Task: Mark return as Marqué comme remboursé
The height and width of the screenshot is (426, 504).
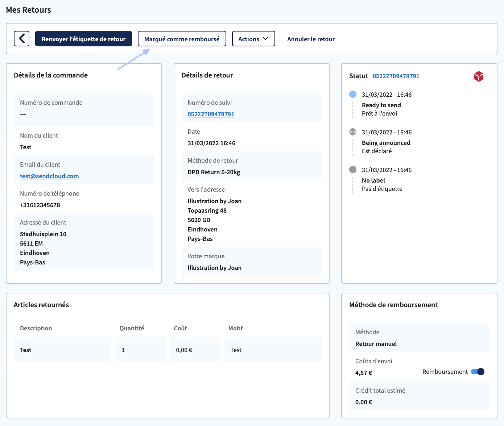Action: click(x=182, y=39)
